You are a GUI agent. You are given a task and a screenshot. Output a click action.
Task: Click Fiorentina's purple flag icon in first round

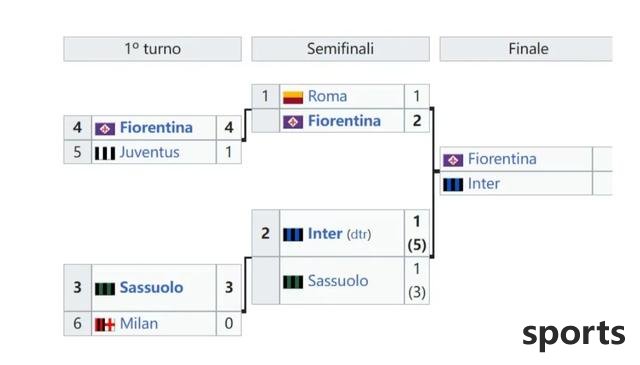click(x=105, y=129)
